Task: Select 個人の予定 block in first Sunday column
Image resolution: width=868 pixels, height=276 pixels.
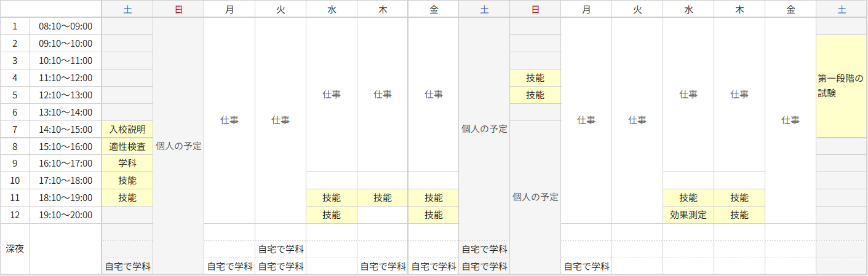Action: (178, 146)
